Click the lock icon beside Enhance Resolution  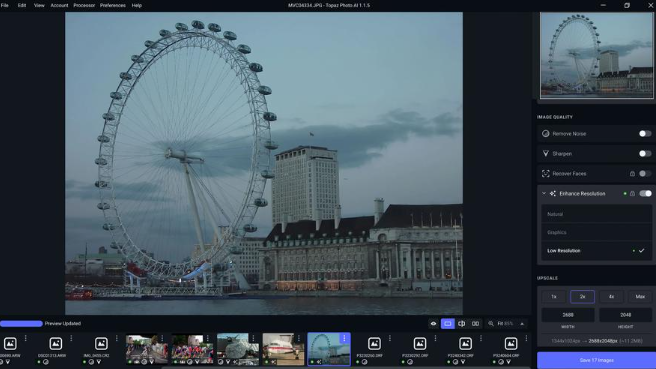coord(632,194)
